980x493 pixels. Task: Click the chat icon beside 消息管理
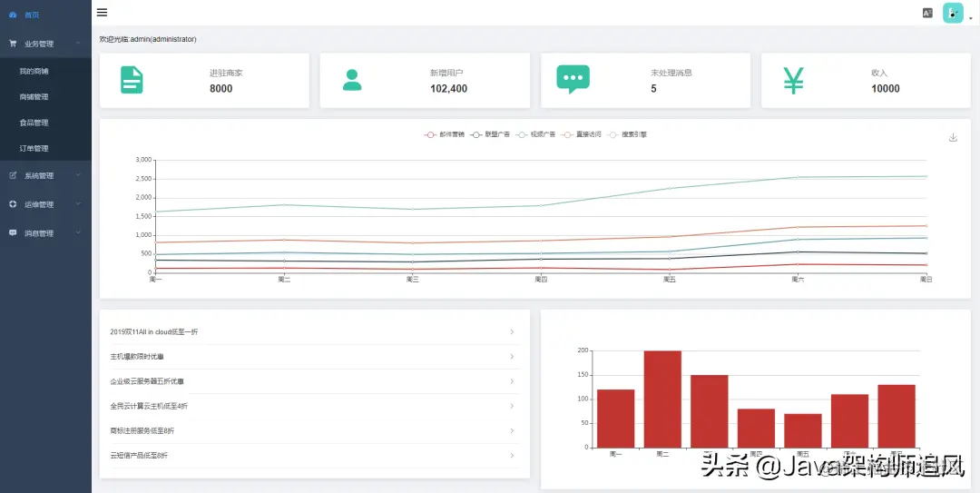point(13,233)
